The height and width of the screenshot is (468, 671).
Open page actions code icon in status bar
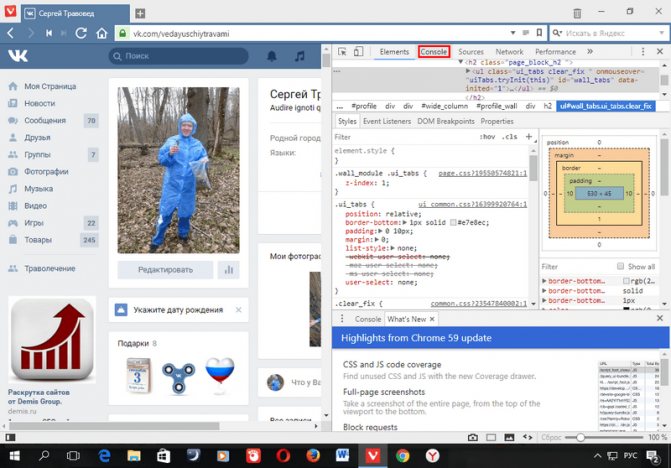point(528,437)
